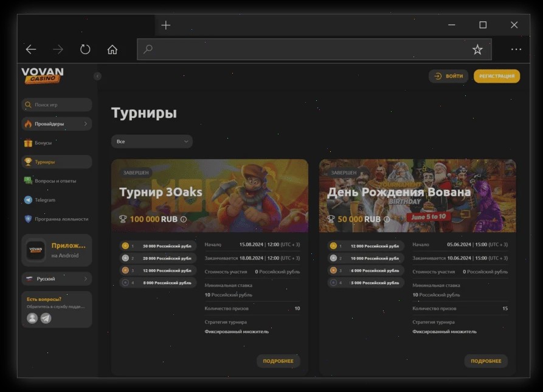
Task: Open the browser home page icon
Action: coord(112,49)
